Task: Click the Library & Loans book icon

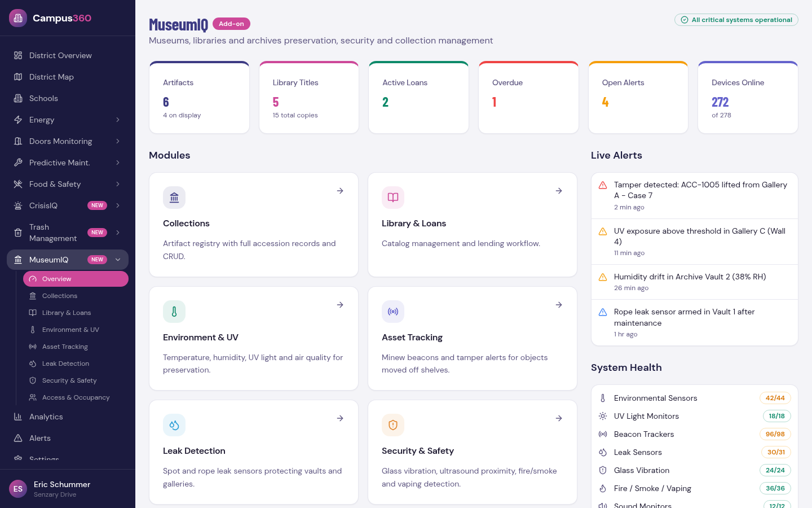Action: 393,198
